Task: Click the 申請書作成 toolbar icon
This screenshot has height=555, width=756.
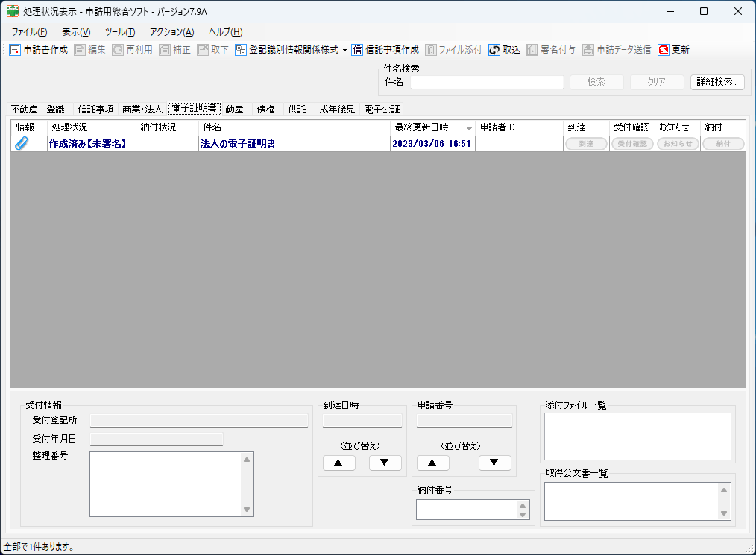Action: (15, 50)
